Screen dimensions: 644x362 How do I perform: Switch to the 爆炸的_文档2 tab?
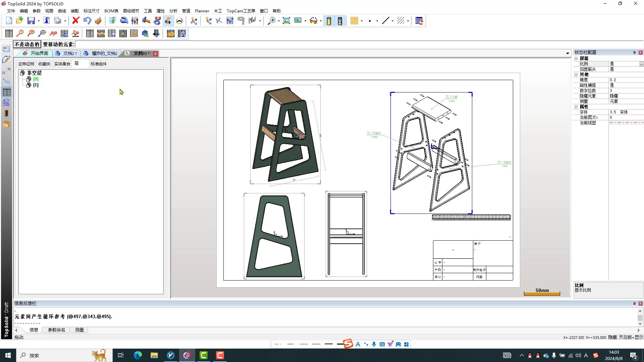(x=104, y=54)
